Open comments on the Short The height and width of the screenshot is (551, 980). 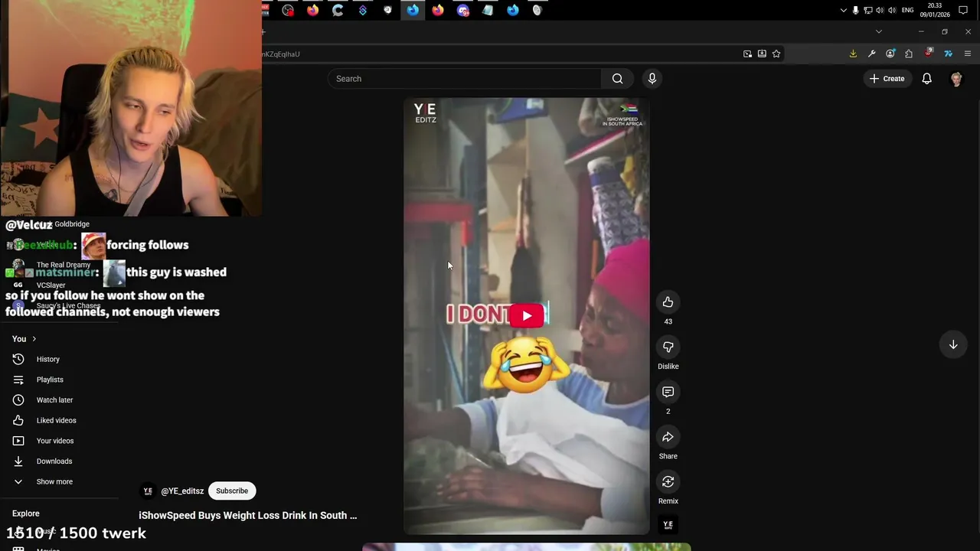click(x=668, y=392)
